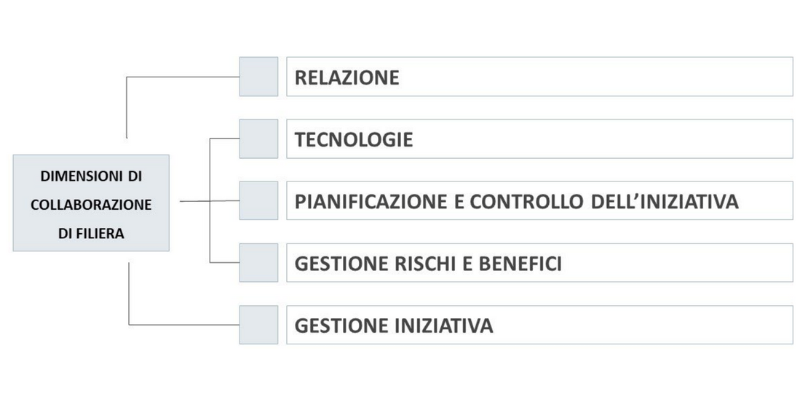Select the square next to PIANIFICAZIONE E CONTROLLO

[258, 201]
